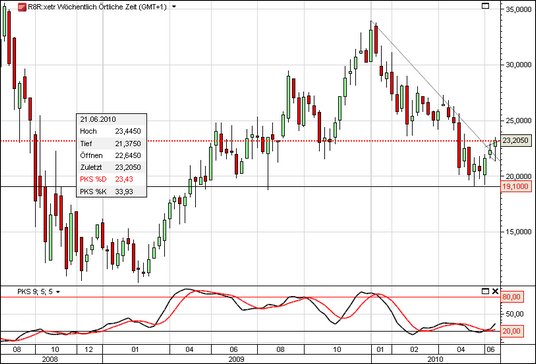Click the Öffnen value 22,6450

128,156
